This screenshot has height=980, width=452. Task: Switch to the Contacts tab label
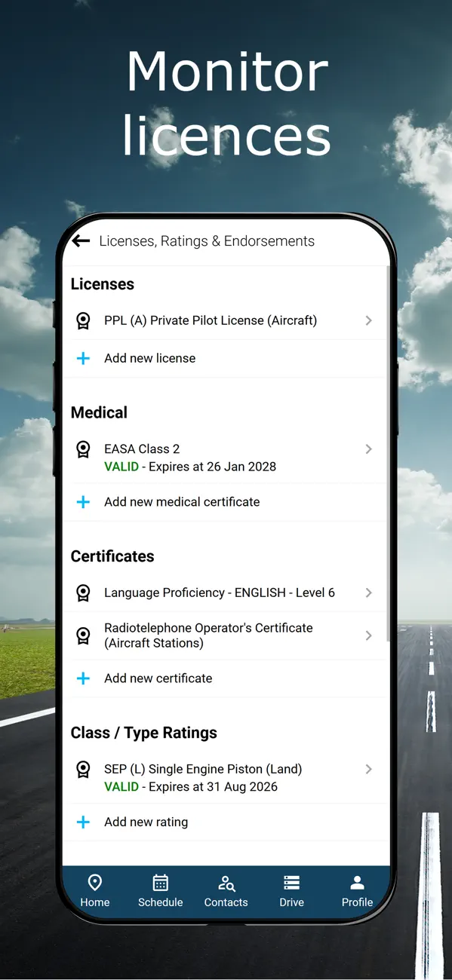[x=226, y=902]
